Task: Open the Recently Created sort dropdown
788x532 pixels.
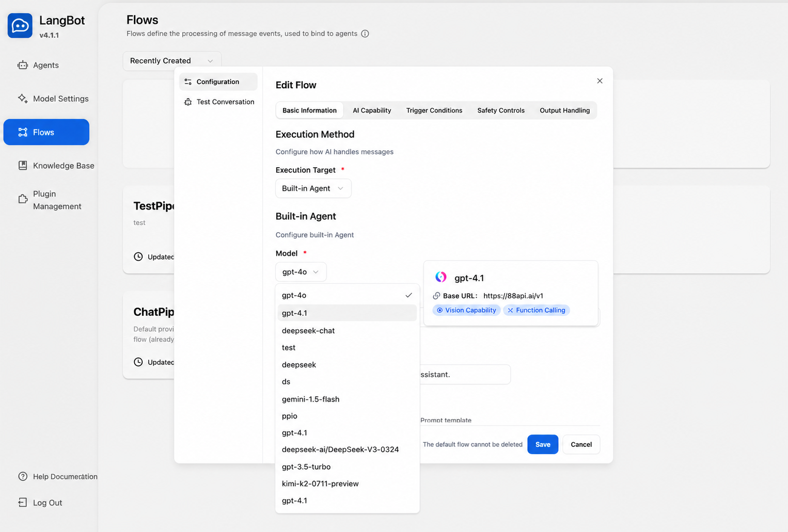Action: pyautogui.click(x=172, y=61)
